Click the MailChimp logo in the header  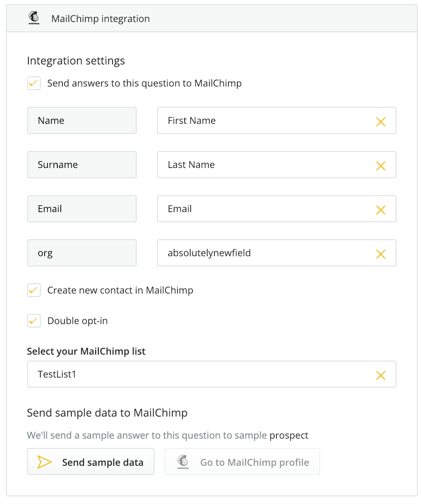[x=34, y=18]
